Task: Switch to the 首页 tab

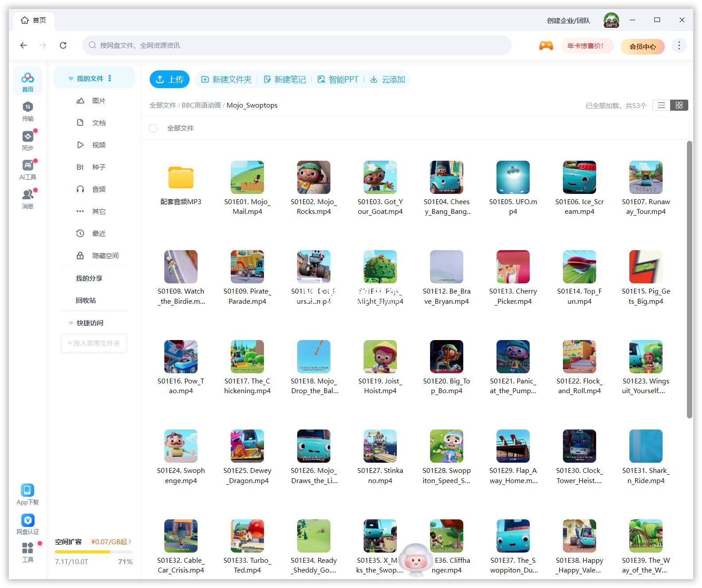Action: [x=34, y=20]
